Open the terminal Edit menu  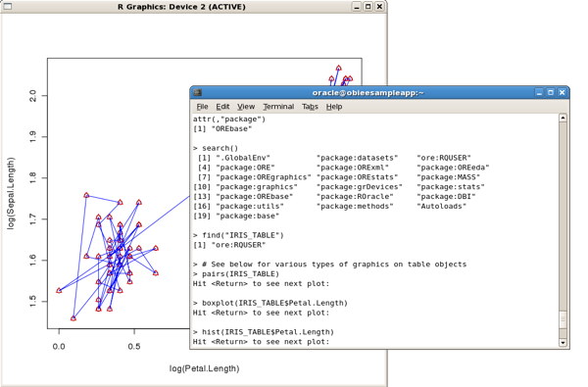[x=222, y=107]
